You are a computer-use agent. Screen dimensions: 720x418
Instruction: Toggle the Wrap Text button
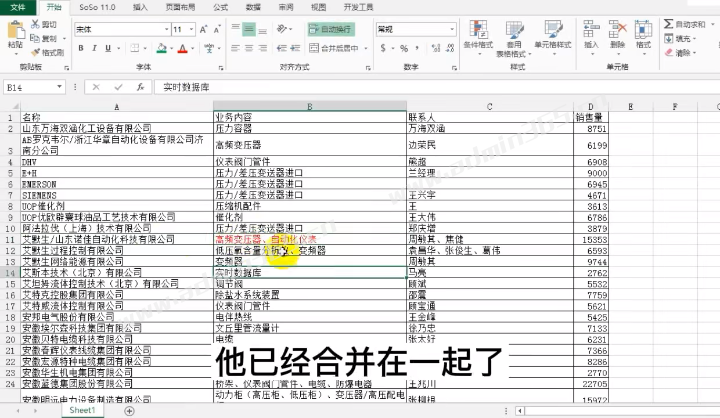coord(331,29)
